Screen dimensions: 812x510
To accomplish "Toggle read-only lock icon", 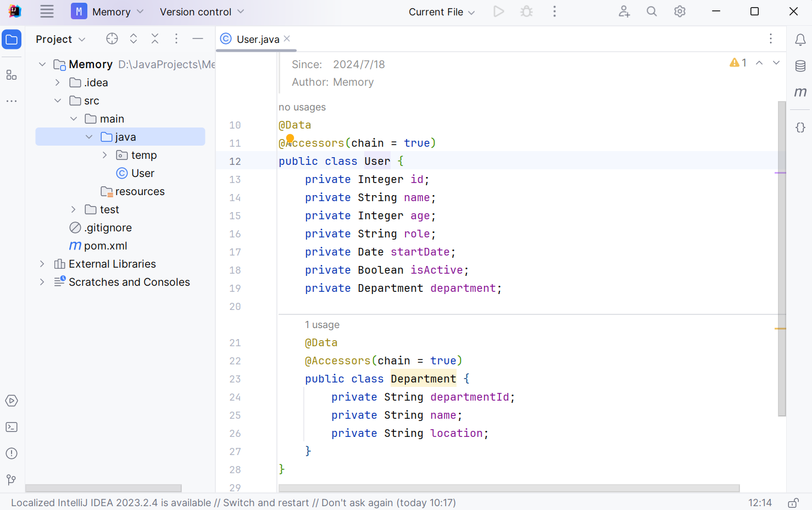I will coord(793,503).
